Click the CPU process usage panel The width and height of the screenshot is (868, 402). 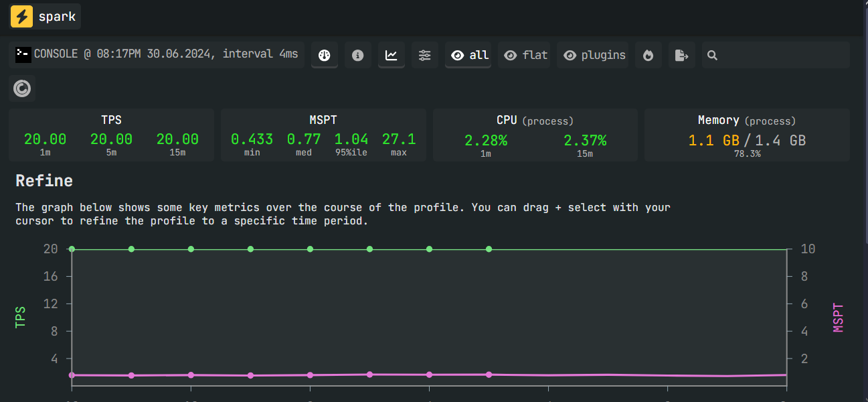(535, 135)
